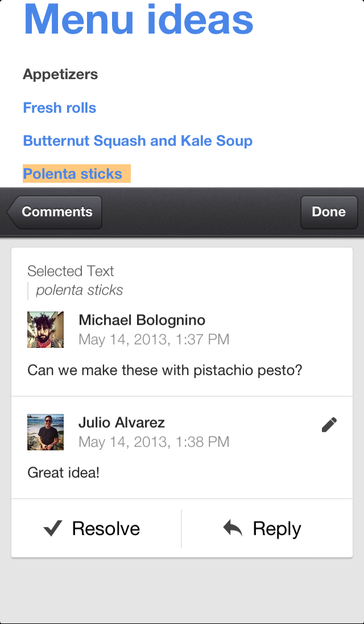Tap the pencil icon to edit Julio's comment
This screenshot has width=364, height=624.
(x=329, y=424)
